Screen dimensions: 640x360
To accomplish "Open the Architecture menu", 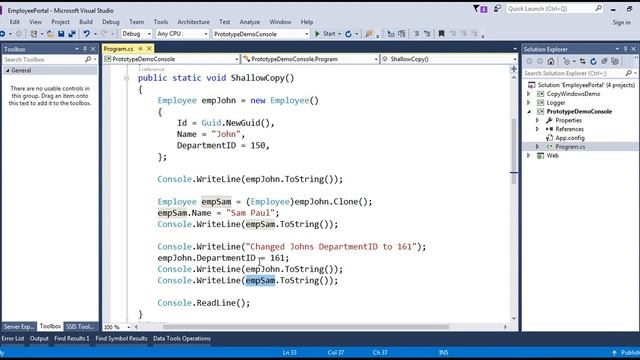I will pos(193,22).
